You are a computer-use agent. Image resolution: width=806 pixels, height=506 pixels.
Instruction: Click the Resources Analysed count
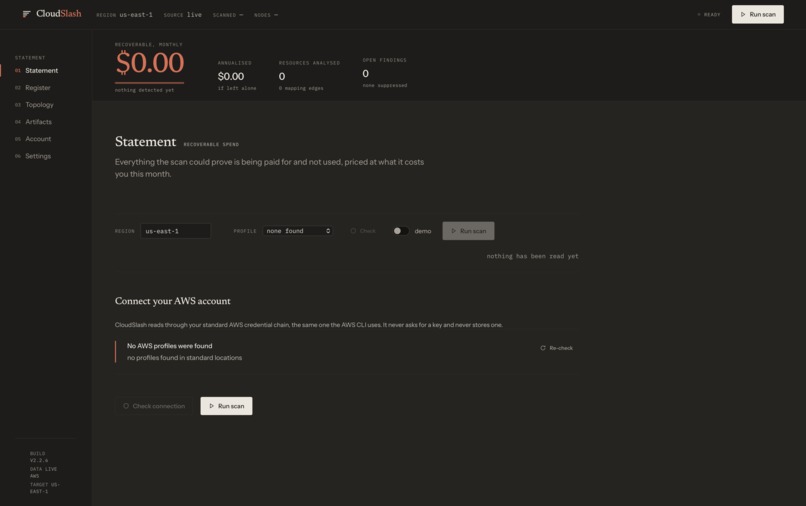(282, 77)
